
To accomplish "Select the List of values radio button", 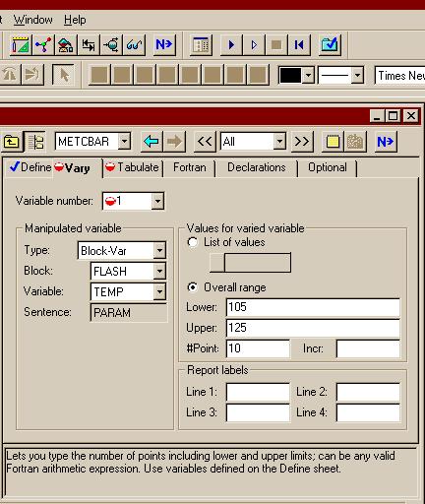I will click(193, 242).
